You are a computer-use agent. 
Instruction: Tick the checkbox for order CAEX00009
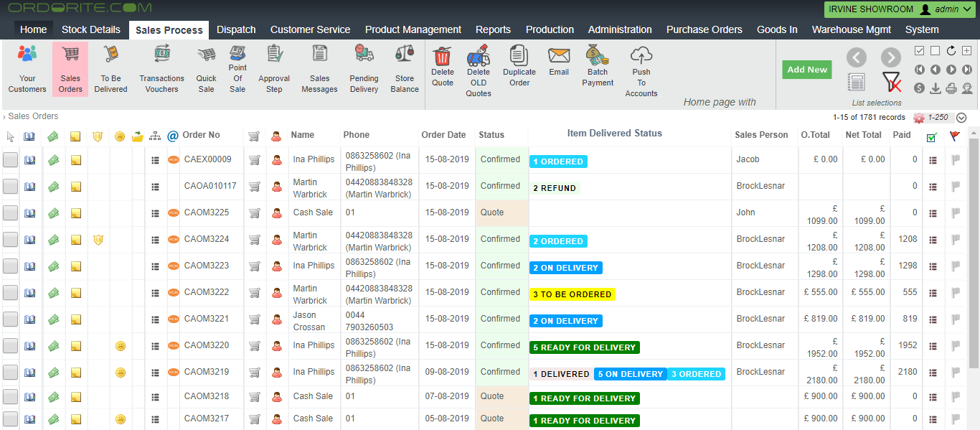(10, 160)
